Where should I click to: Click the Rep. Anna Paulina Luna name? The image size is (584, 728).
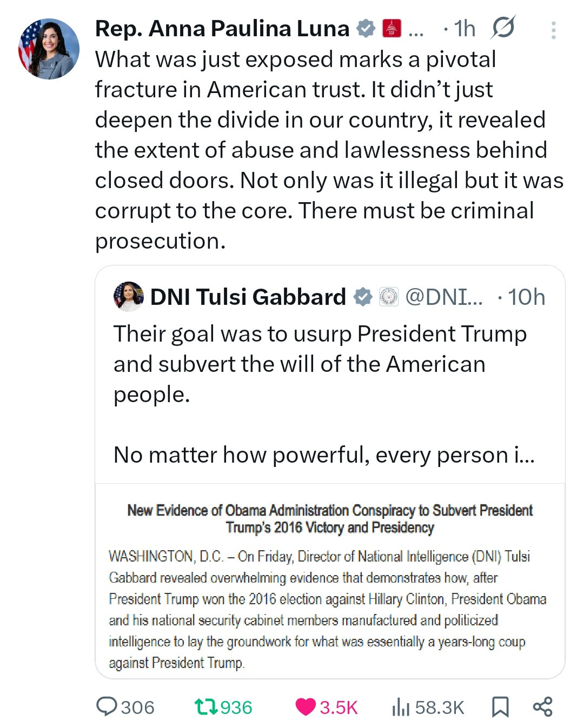click(x=222, y=29)
